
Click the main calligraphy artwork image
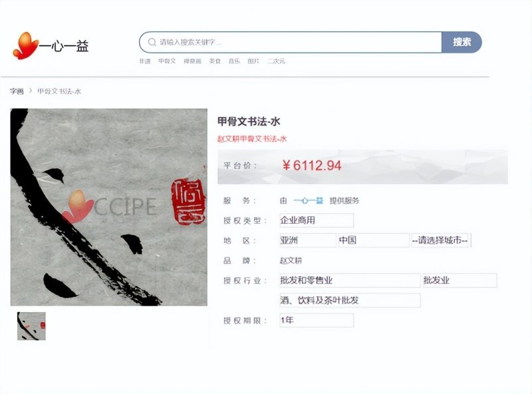coord(109,207)
